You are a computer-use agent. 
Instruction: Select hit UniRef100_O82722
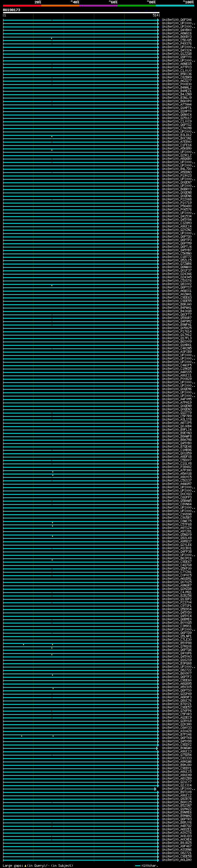177,670
